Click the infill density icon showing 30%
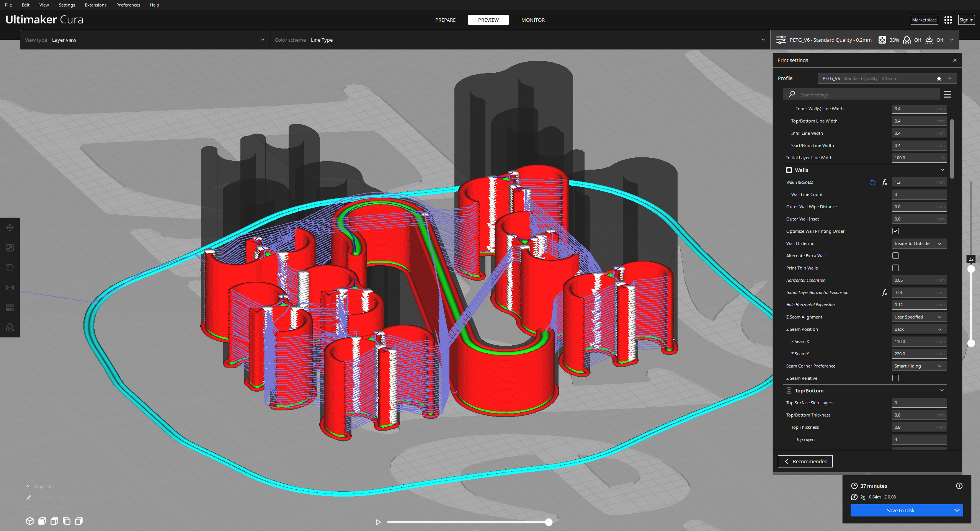Screen dimensions: 980x531 coord(882,39)
